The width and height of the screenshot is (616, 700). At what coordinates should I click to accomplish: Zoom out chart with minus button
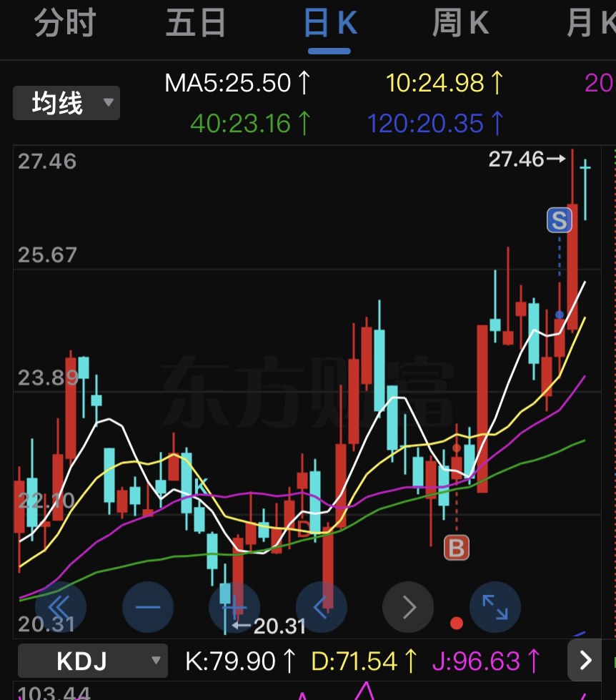coord(148,607)
